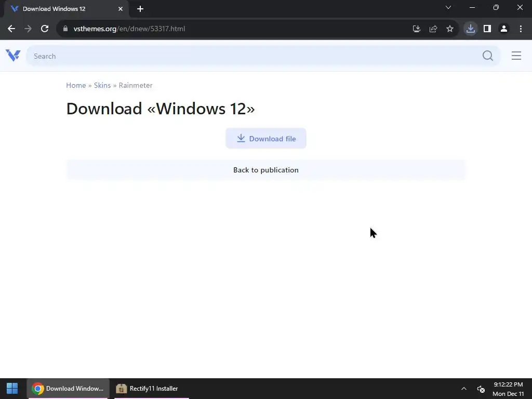The width and height of the screenshot is (532, 399).
Task: Reload the current page
Action: tap(45, 29)
